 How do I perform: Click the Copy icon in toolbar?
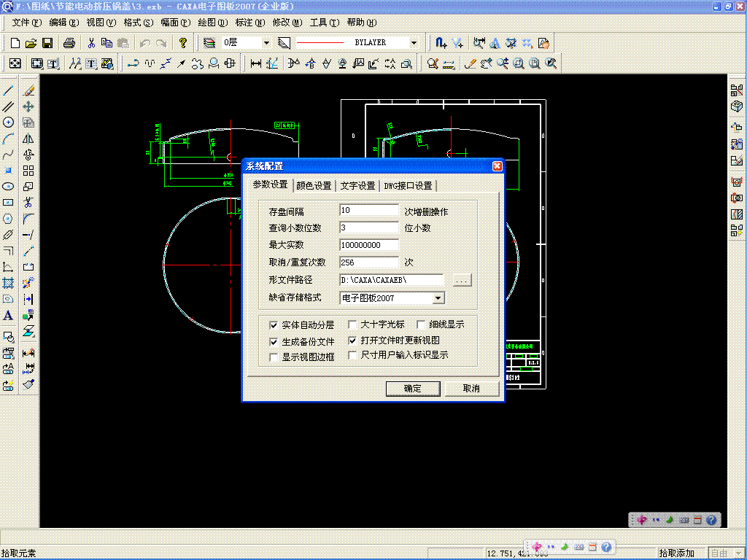coord(107,43)
